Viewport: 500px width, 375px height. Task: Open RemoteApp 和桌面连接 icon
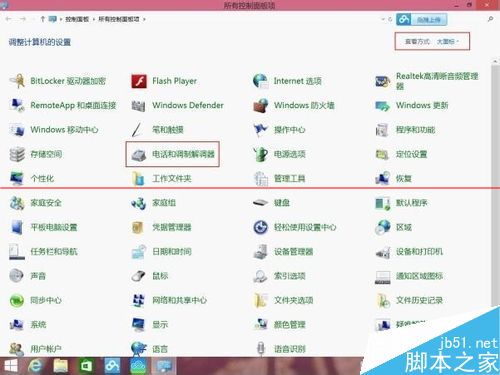[x=17, y=105]
